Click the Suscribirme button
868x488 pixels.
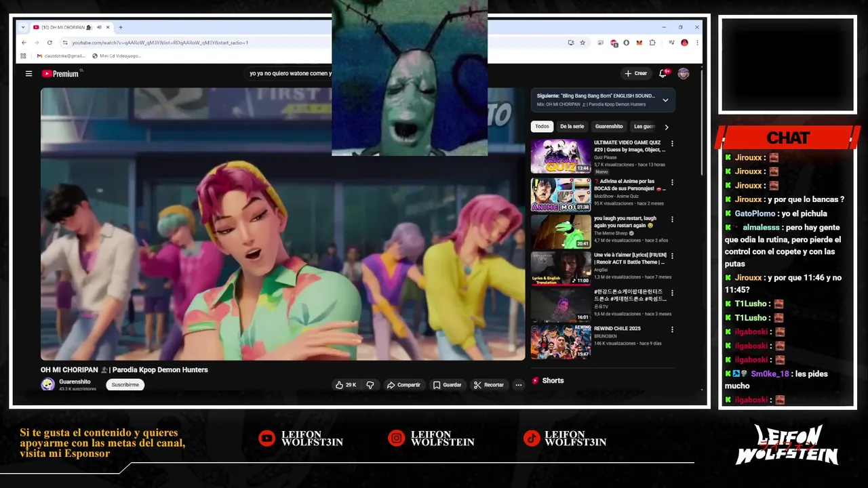[x=125, y=385]
